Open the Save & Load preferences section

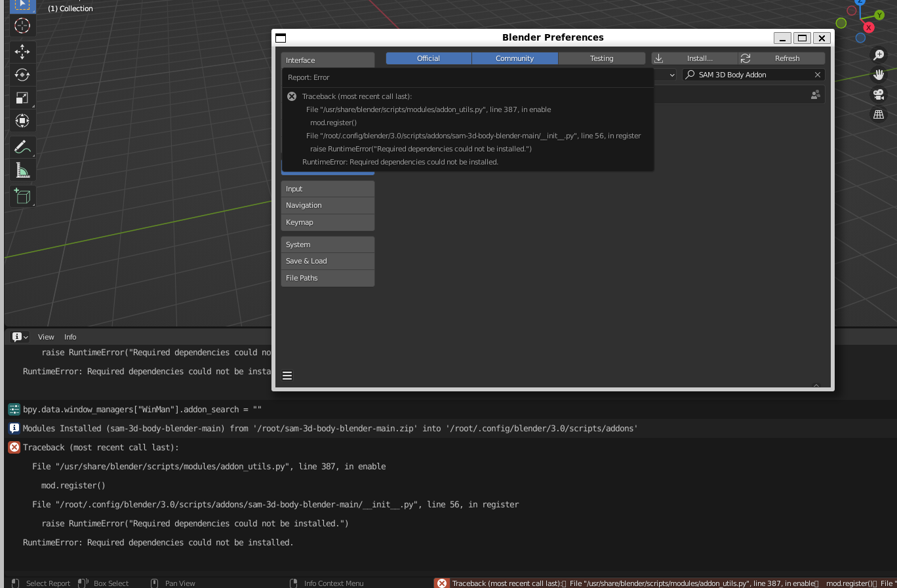point(328,261)
